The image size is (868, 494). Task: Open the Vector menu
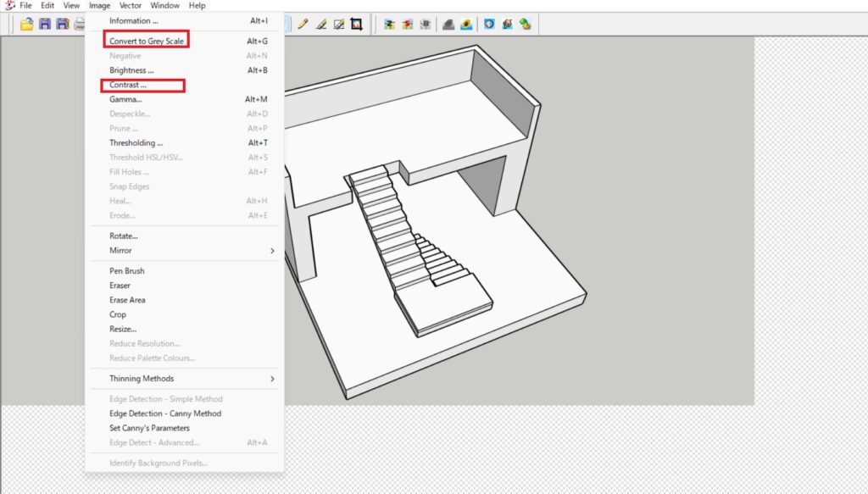pyautogui.click(x=131, y=6)
